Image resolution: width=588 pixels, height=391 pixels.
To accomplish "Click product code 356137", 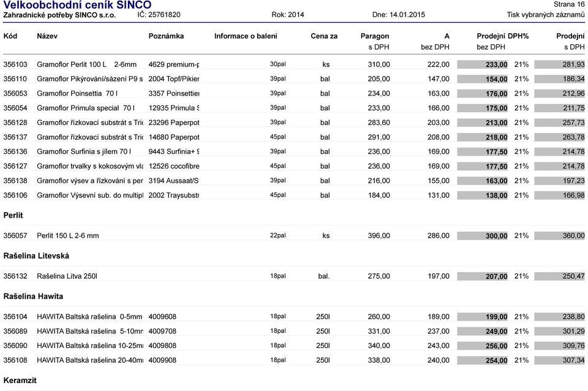I will coord(15,137).
